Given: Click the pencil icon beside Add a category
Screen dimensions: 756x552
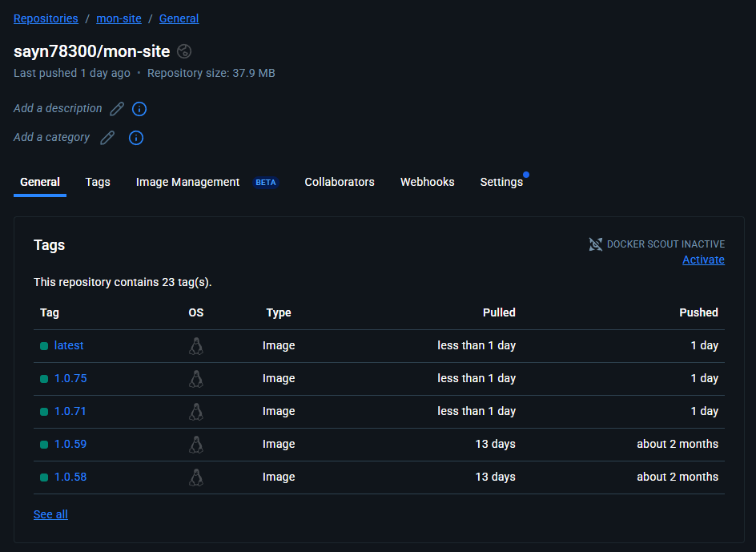Looking at the screenshot, I should (107, 138).
